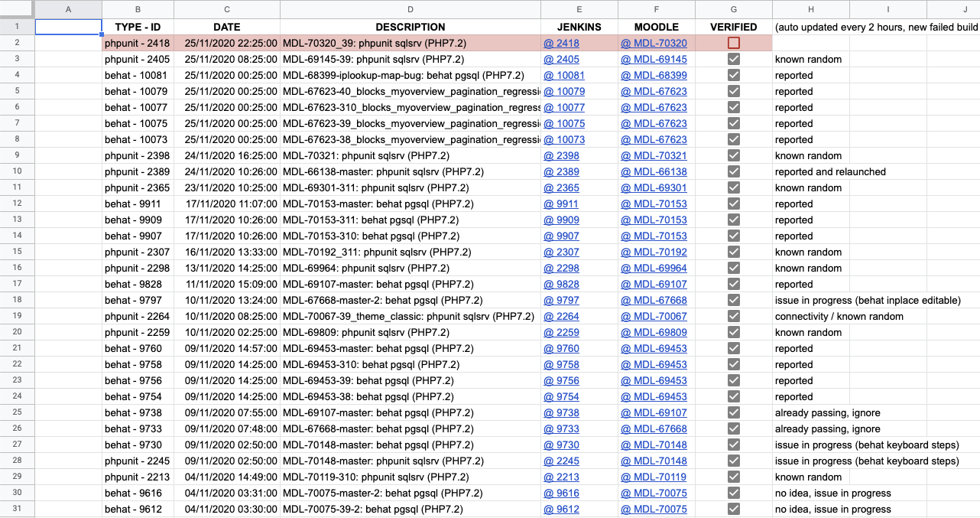
Task: Click the TYPE - ID header cell
Action: tap(138, 27)
